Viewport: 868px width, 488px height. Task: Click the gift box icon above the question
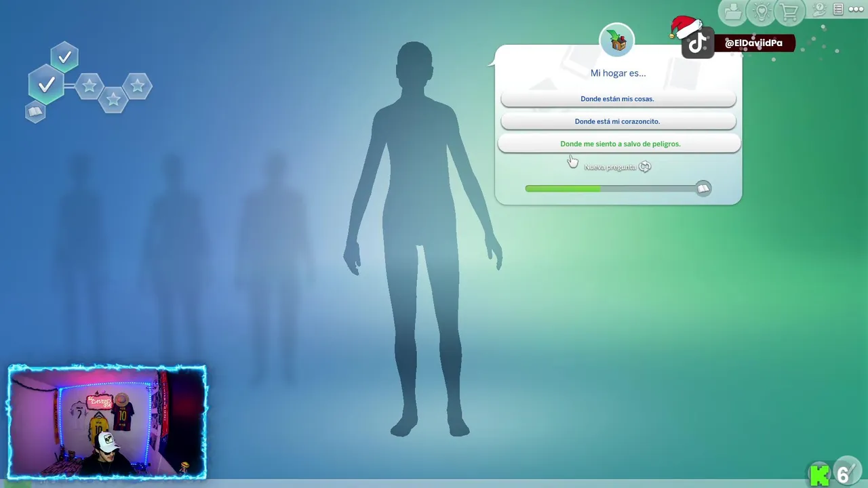click(x=617, y=41)
